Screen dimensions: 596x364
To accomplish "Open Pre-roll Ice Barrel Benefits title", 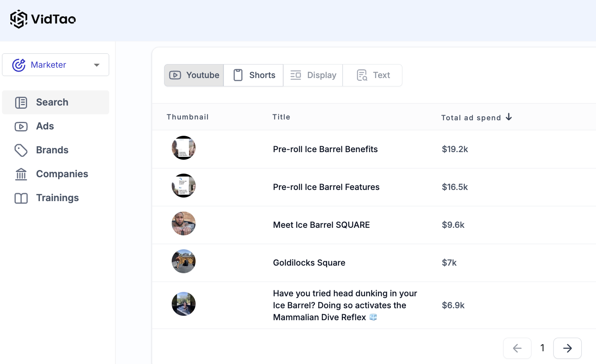I will [325, 149].
